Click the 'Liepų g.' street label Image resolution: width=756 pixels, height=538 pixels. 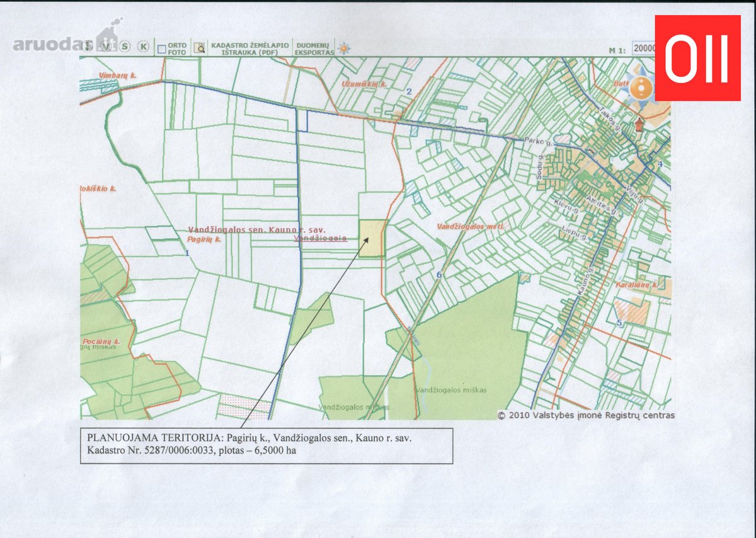(x=575, y=233)
